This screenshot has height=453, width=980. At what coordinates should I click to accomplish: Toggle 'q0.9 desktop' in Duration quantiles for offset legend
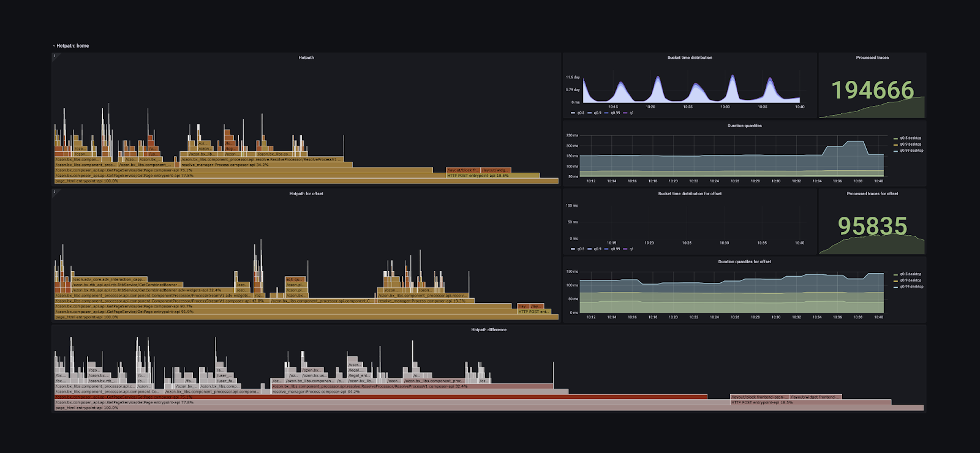[908, 280]
